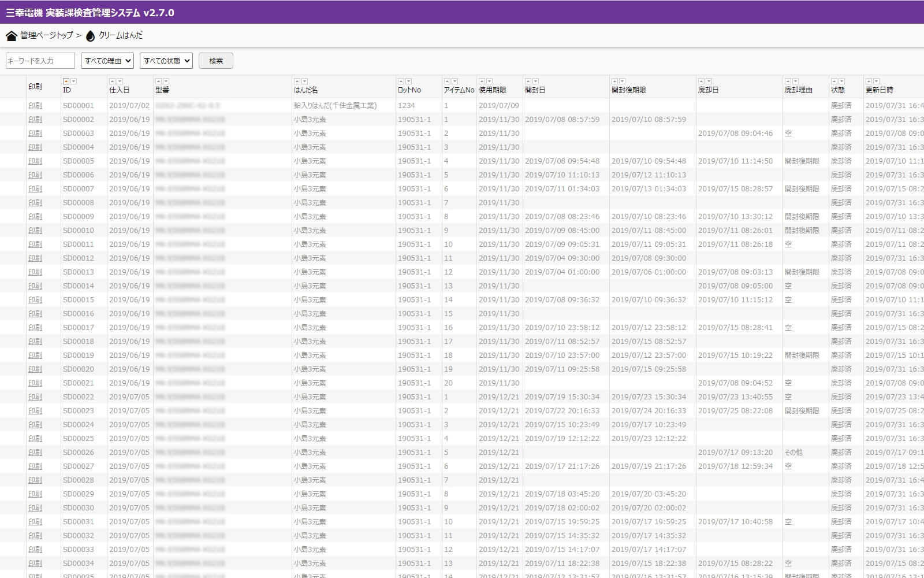Click 印刷 link for SD00005
This screenshot has height=578, width=924.
[x=35, y=161]
